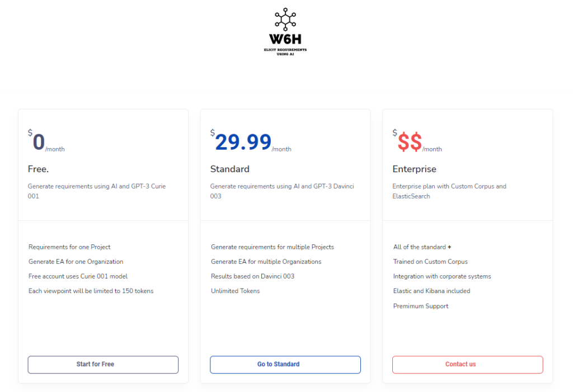Open the 'Contact us' button
This screenshot has width=573, height=392.
pyautogui.click(x=468, y=365)
